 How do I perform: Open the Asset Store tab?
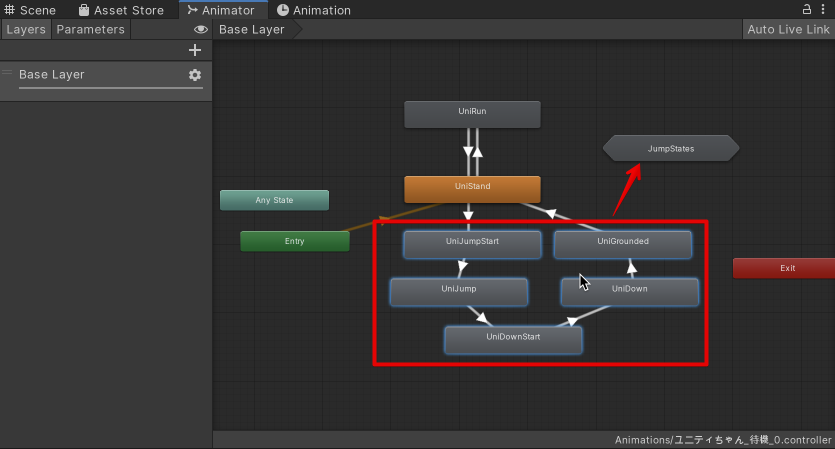coord(121,10)
